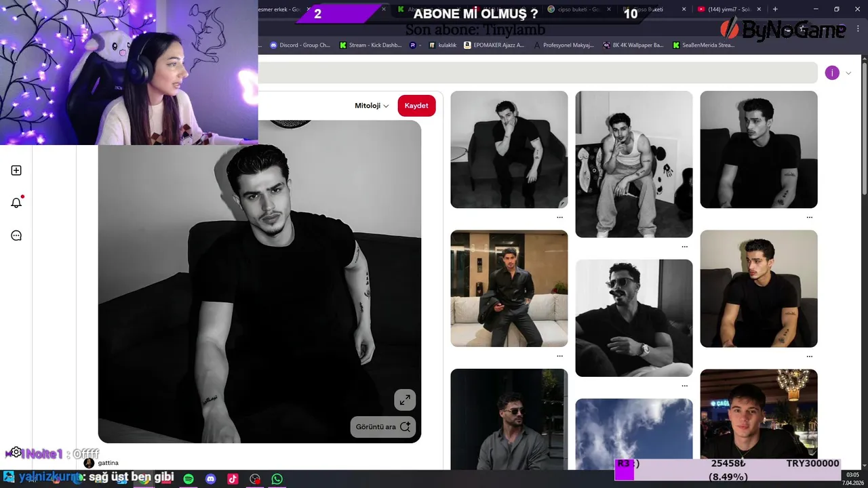Click the Pinterest search field
The image size is (868, 488).
pos(538,73)
